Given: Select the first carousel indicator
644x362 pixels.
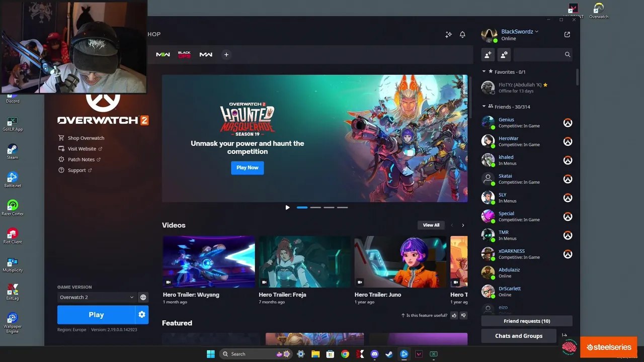Looking at the screenshot, I should click(302, 207).
